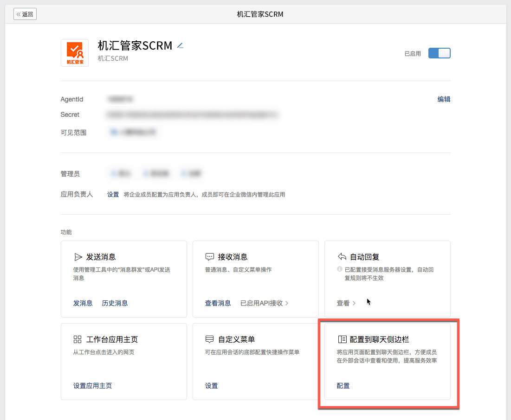Click 配置 link for chat sidebar

point(343,386)
